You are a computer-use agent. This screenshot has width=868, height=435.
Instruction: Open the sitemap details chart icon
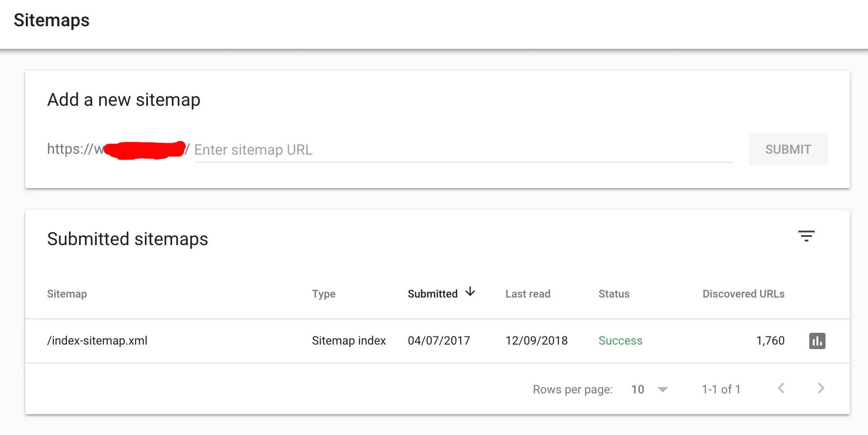point(817,341)
